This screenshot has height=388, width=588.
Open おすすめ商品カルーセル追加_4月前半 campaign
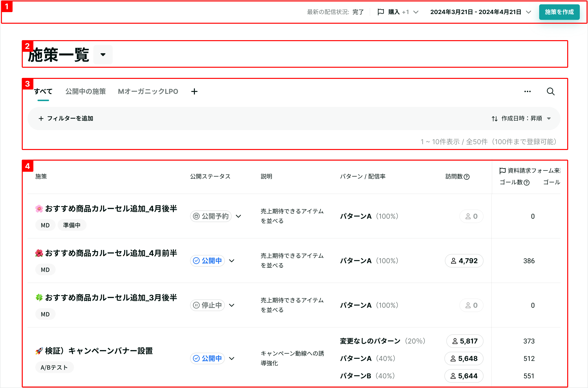pos(111,253)
